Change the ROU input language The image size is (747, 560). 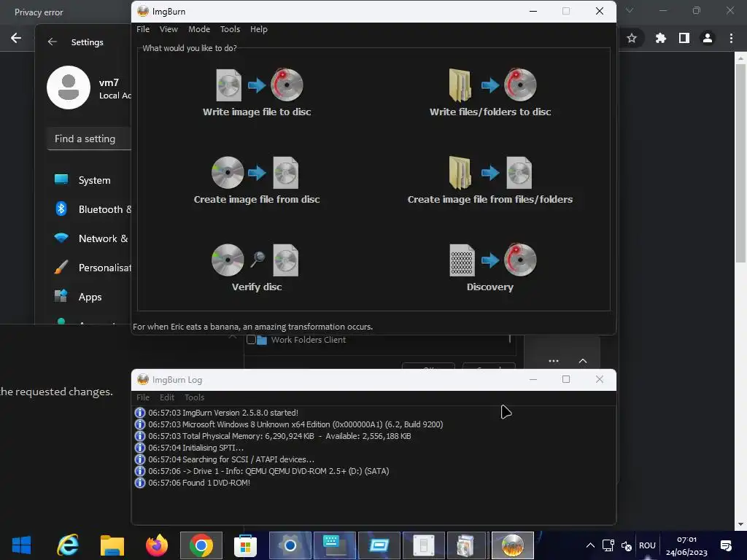(x=647, y=545)
